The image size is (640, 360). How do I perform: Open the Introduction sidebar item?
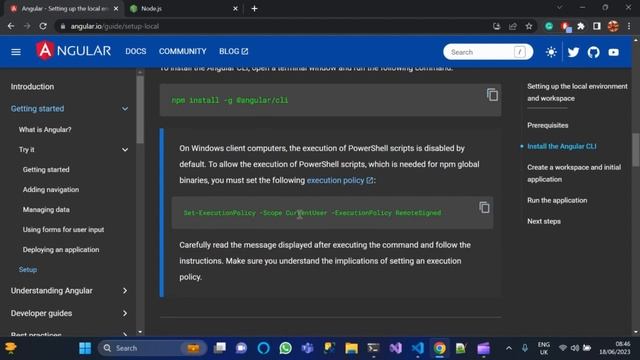click(x=32, y=87)
